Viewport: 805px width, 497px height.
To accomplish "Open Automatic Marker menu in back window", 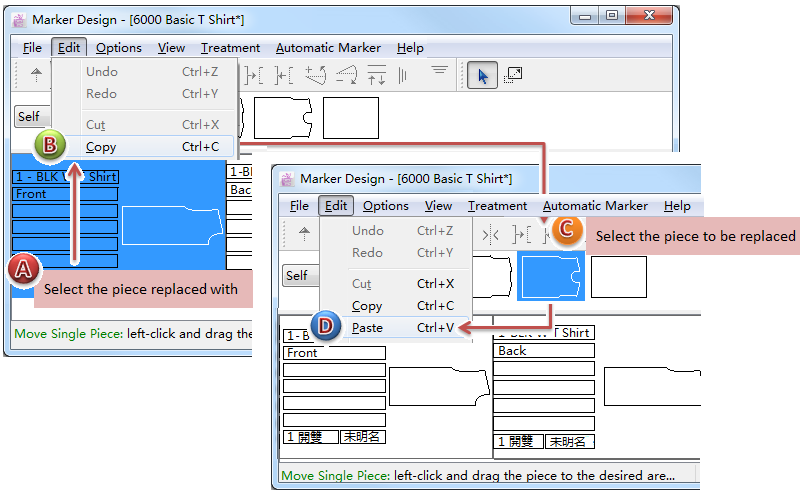I will 328,48.
